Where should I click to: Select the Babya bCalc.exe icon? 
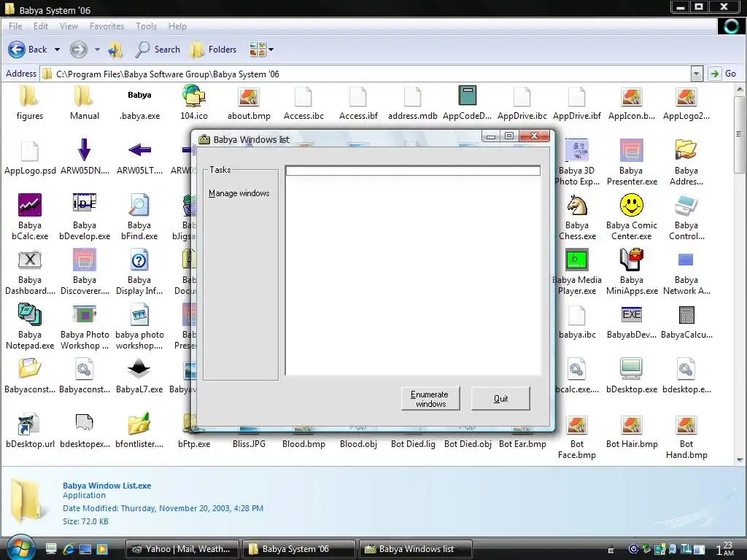coord(29,205)
